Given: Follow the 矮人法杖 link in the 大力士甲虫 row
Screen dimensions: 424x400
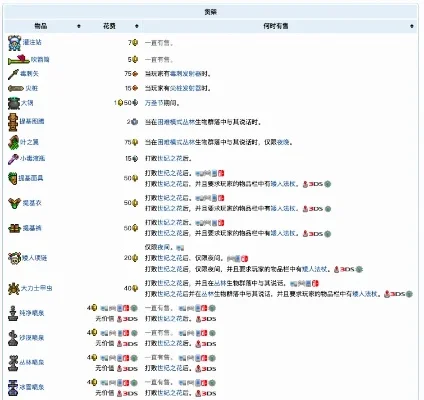Looking at the screenshot, I should [x=365, y=294].
